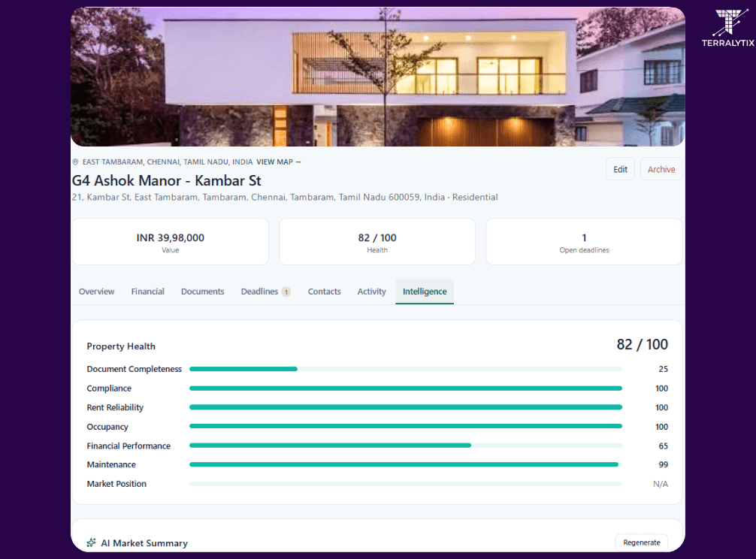Screen dimensions: 756x559
Task: Click the Financial Performance score 65
Action: 664,446
